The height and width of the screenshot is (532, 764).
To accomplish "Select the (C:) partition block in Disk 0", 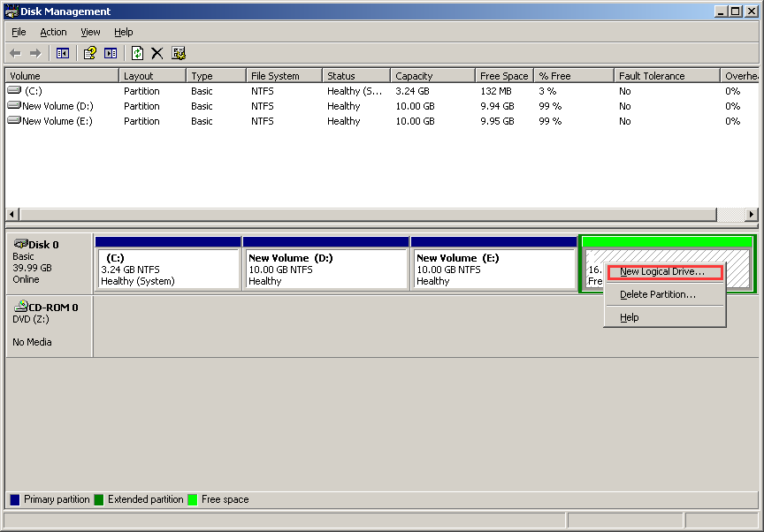I will pyautogui.click(x=168, y=263).
